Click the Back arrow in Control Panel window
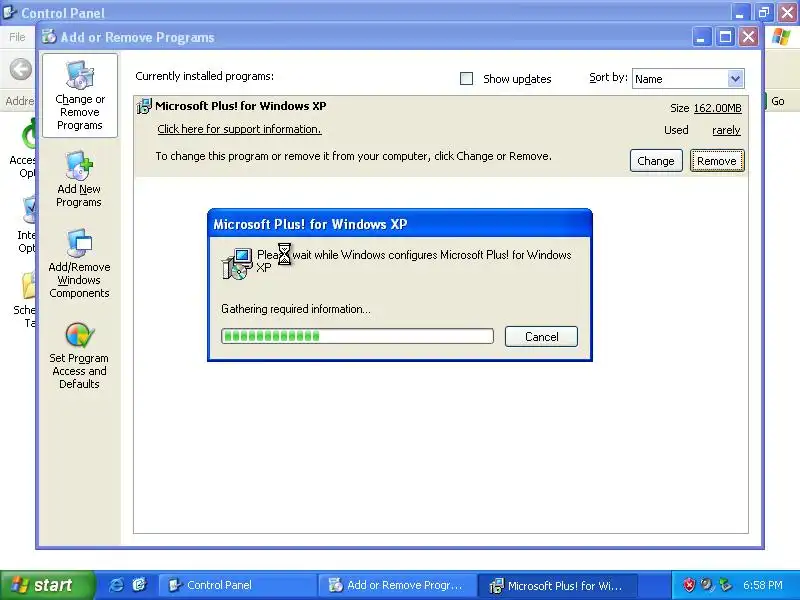The height and width of the screenshot is (600, 800). (21, 69)
